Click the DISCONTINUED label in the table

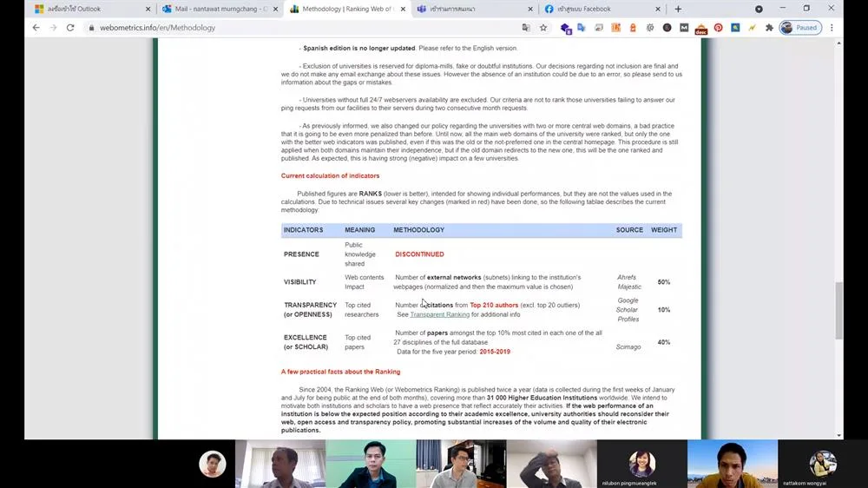[419, 254]
